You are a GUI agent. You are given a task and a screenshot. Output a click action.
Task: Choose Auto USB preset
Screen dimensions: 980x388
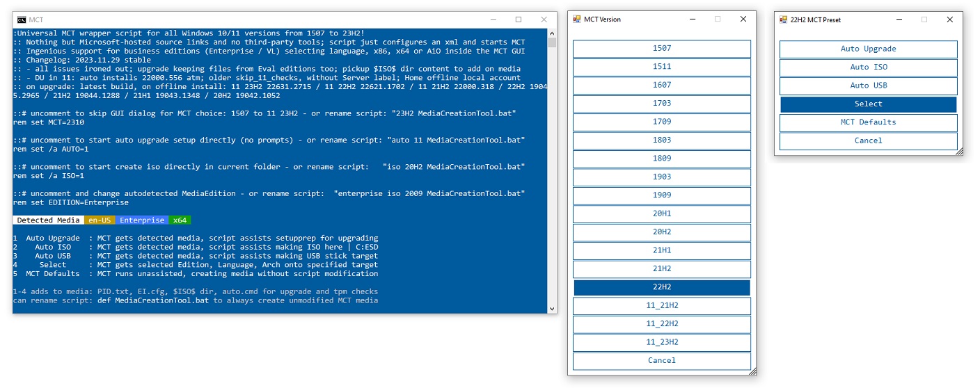pyautogui.click(x=869, y=86)
